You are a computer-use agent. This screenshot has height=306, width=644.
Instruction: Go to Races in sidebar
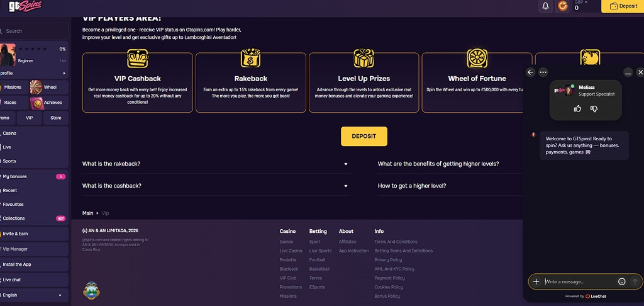click(14, 103)
